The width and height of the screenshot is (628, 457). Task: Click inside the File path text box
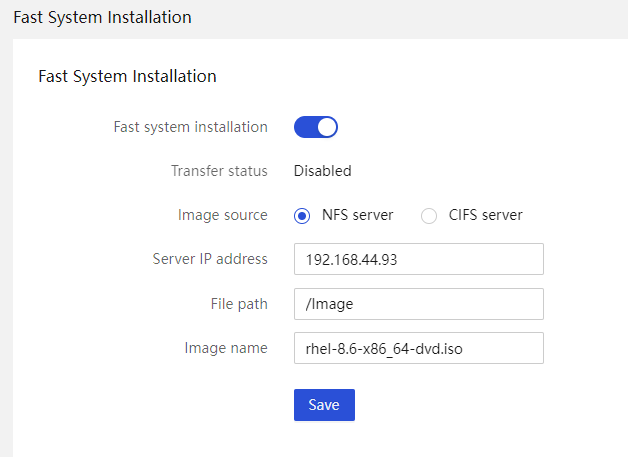(x=419, y=304)
